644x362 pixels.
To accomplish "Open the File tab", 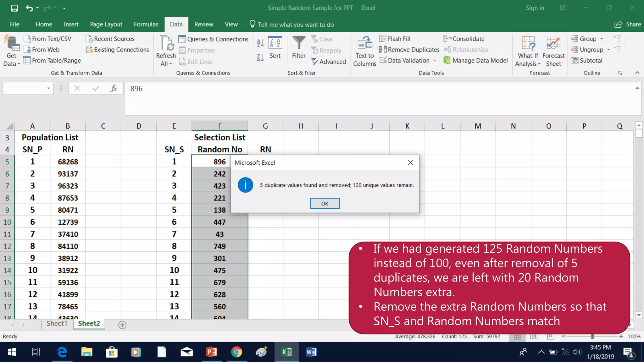I will 15,25.
